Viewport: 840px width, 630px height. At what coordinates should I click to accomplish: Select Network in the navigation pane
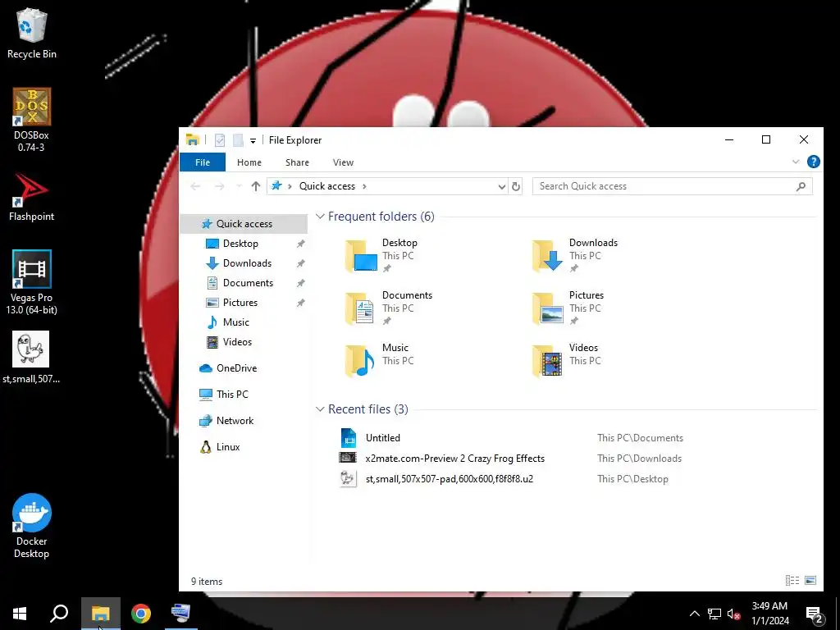pos(243,421)
